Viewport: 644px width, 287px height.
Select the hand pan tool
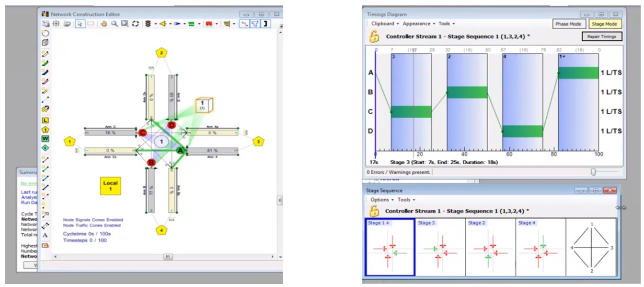pos(103,24)
